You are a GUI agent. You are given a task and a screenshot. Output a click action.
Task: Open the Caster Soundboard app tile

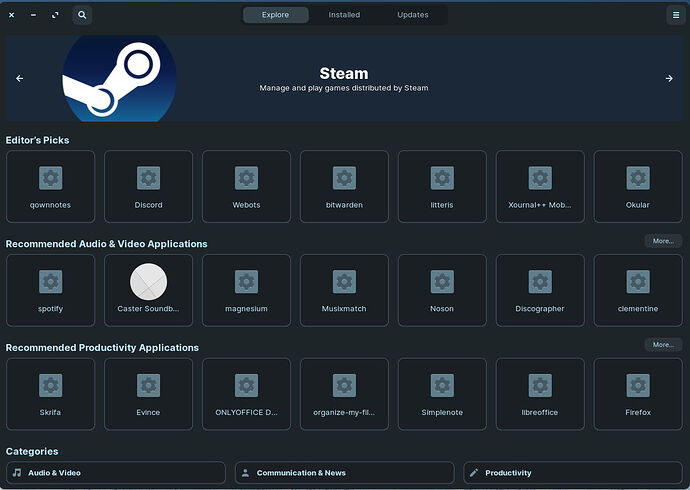click(148, 290)
